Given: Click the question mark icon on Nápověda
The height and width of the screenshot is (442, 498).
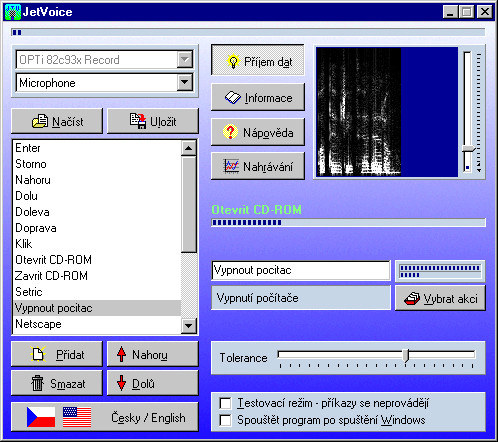Looking at the screenshot, I should tap(230, 132).
